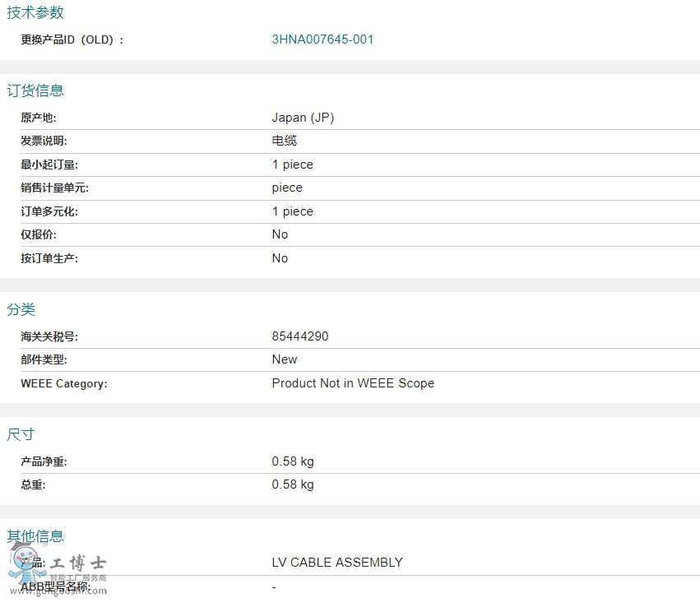Click the 电缆 invoice description value
Screen dimensions: 700x607
pyautogui.click(x=285, y=141)
